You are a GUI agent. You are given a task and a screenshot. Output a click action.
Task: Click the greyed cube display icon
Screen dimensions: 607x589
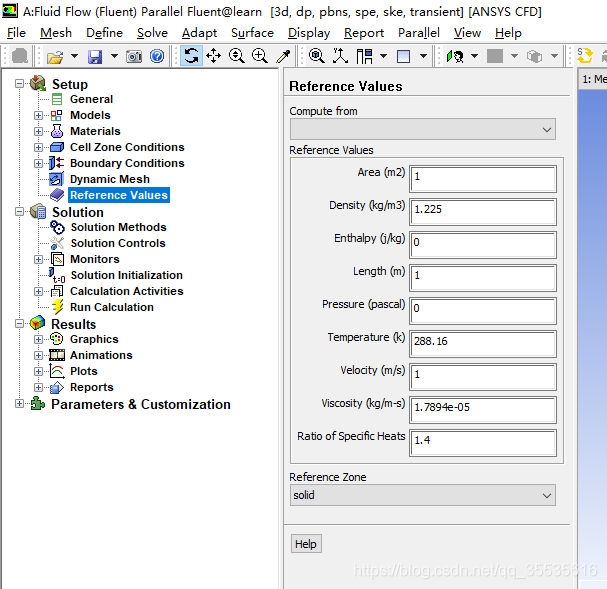535,57
